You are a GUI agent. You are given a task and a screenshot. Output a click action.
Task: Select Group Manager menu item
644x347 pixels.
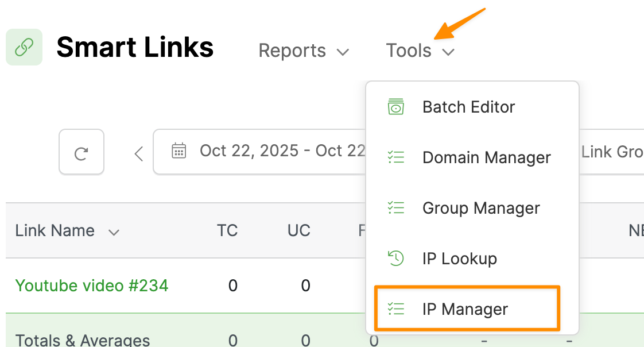coord(481,208)
